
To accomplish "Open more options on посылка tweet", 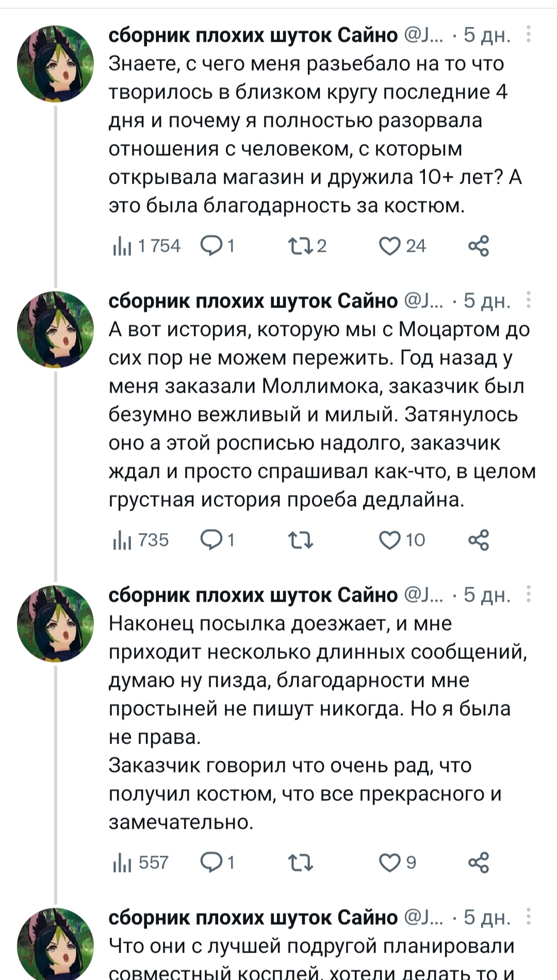I will (x=529, y=595).
